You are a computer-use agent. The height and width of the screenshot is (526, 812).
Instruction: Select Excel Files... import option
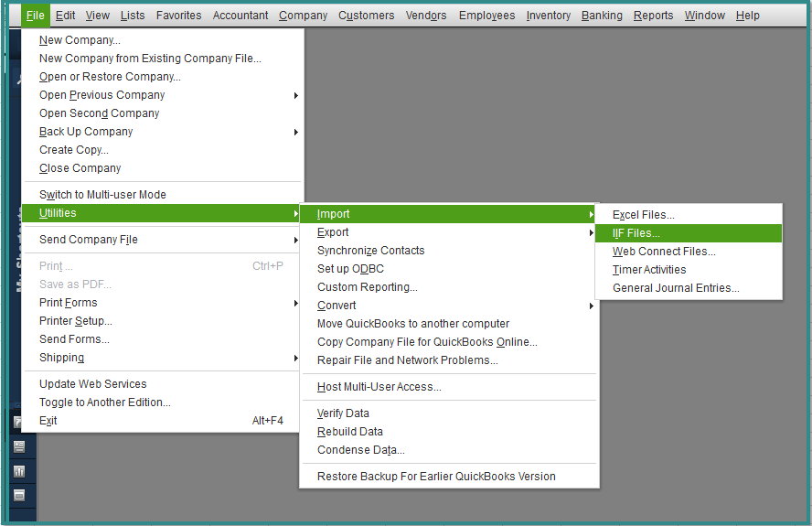point(644,215)
